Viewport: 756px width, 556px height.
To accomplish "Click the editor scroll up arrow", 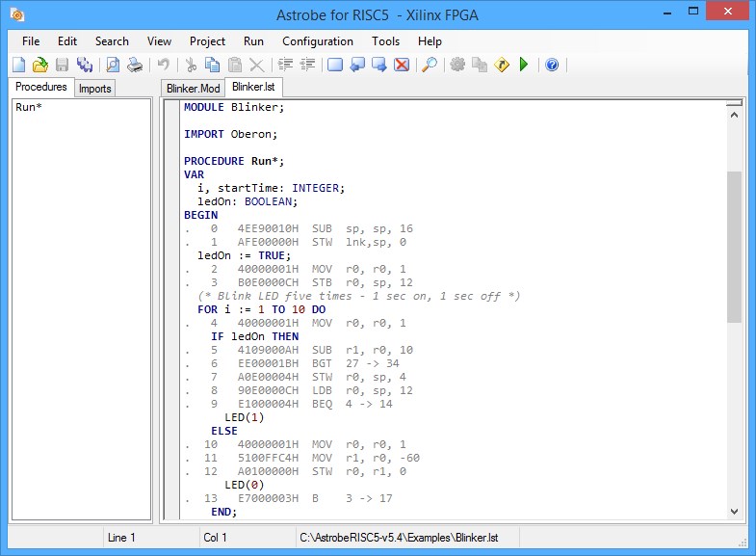I will pos(734,115).
